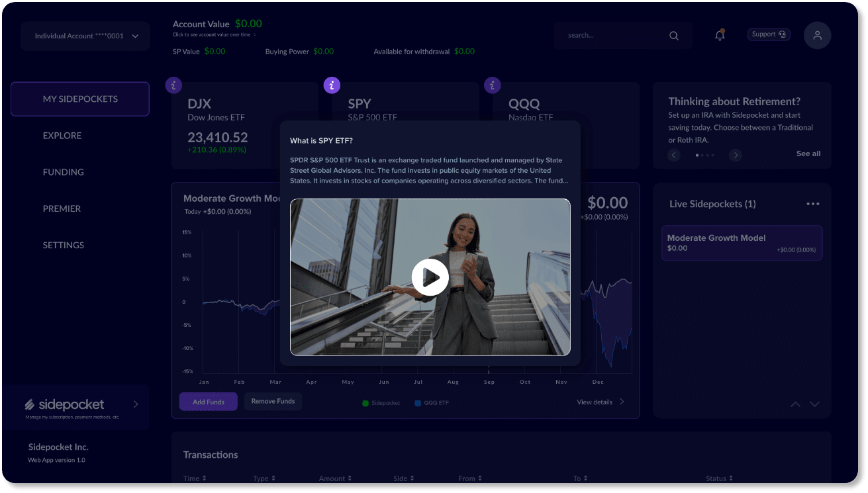
Task: Click 'Thinking about Retirement?' heading
Action: [734, 101]
